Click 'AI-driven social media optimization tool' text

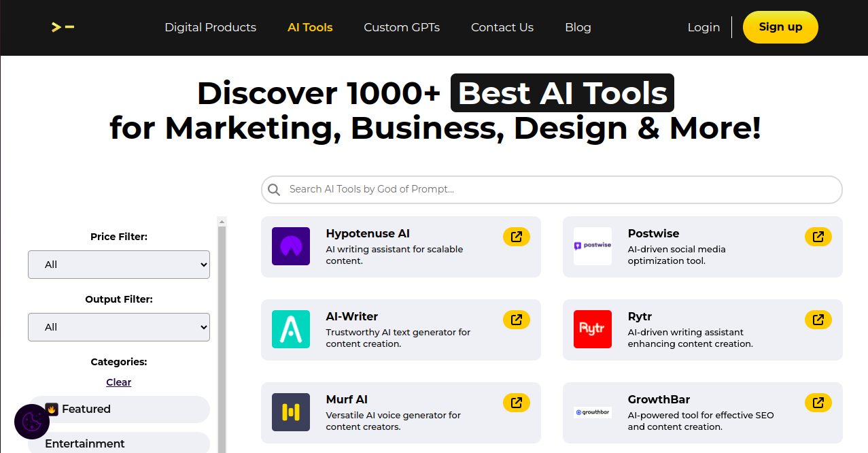pos(677,255)
